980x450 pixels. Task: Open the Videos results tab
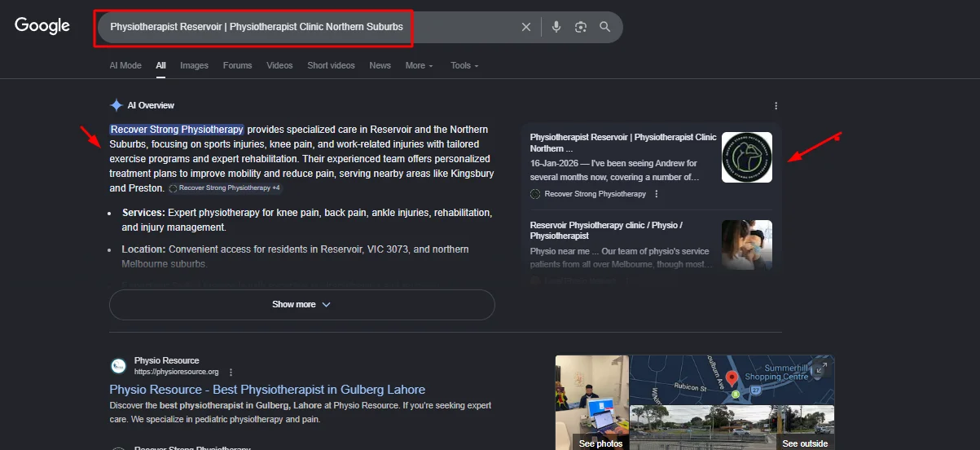(x=279, y=65)
